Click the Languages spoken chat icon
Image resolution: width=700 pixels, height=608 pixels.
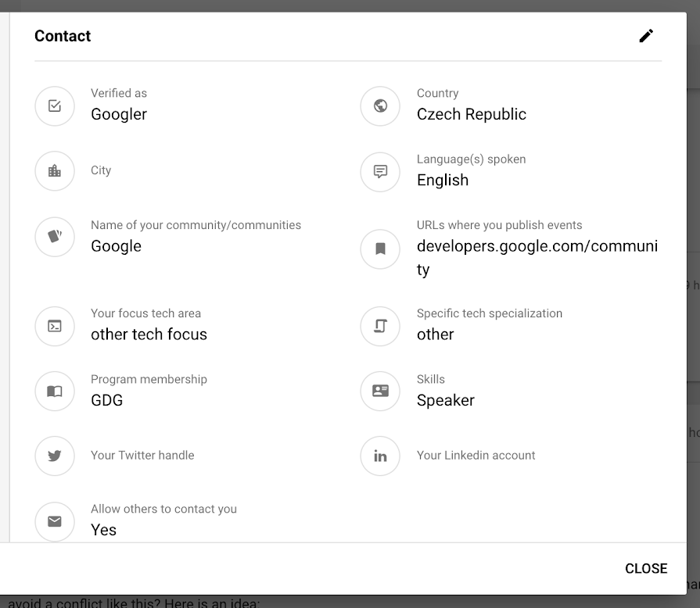tap(380, 171)
